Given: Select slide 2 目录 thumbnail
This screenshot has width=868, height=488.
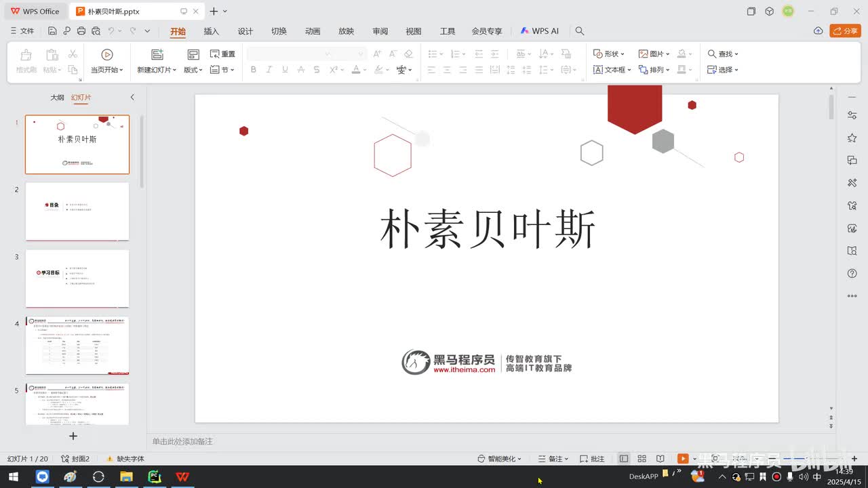Looking at the screenshot, I should [77, 211].
